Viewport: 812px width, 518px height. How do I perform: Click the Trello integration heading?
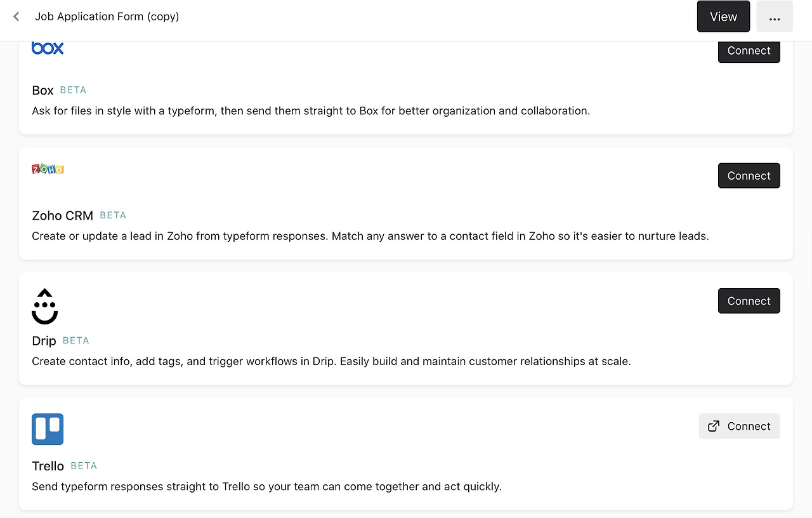[x=48, y=466]
